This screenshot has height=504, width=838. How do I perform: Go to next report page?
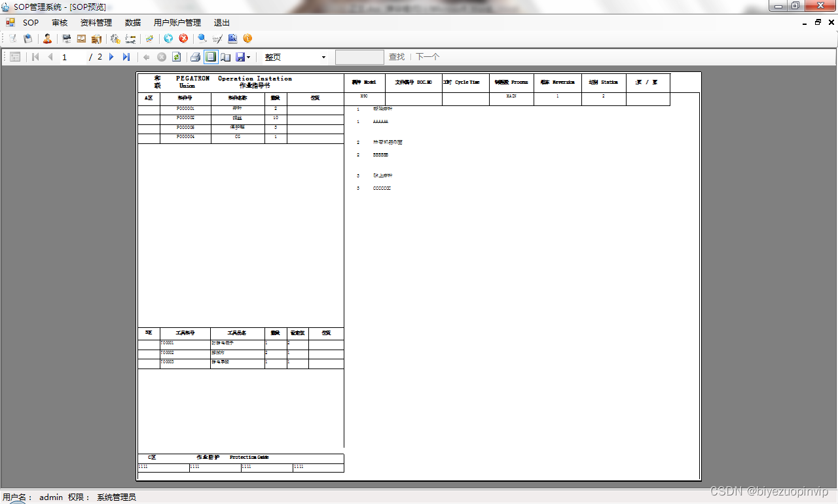click(x=111, y=57)
